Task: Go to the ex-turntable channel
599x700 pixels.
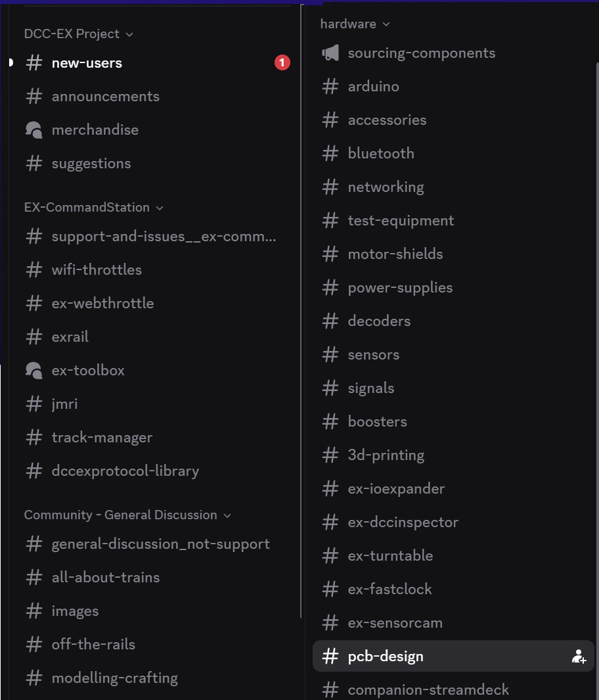Action: click(390, 555)
